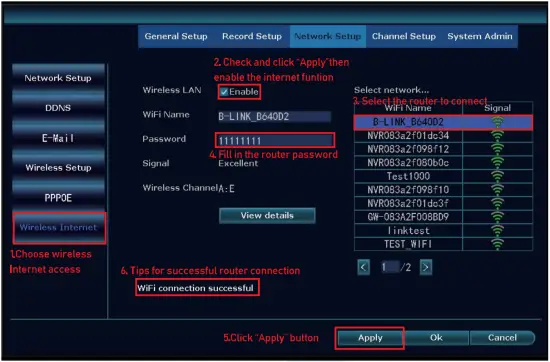Select the Network Setup tab
This screenshot has width=550, height=362.
coord(328,36)
